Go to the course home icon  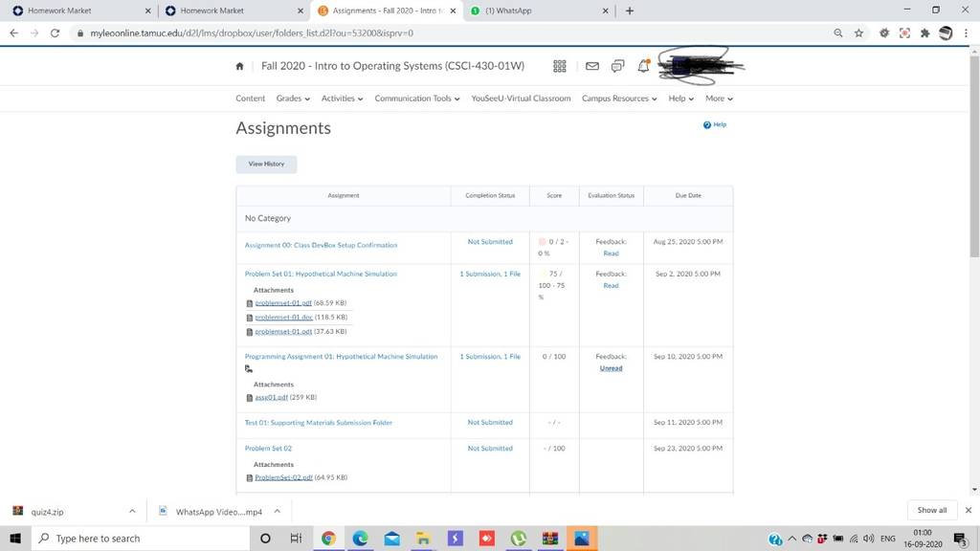click(239, 66)
